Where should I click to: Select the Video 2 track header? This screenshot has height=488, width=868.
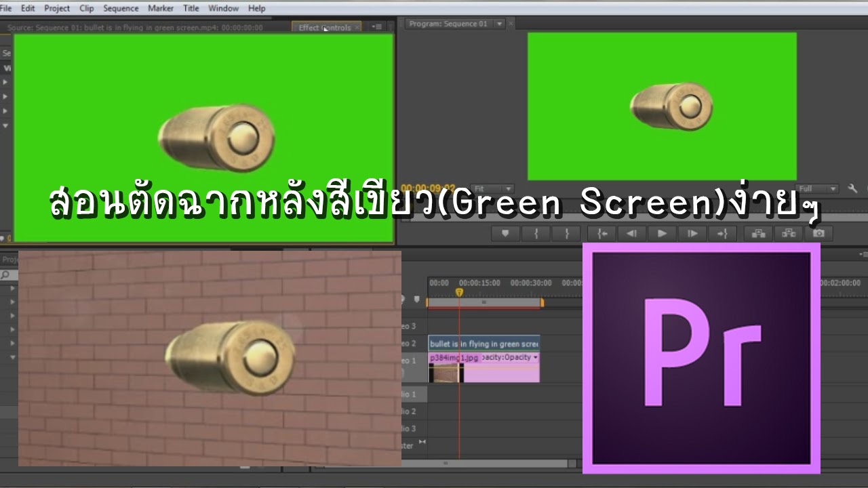[x=414, y=344]
